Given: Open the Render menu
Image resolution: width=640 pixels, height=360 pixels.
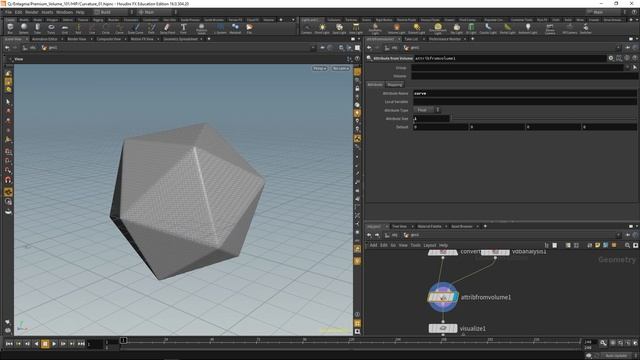Looking at the screenshot, I should tap(31, 12).
